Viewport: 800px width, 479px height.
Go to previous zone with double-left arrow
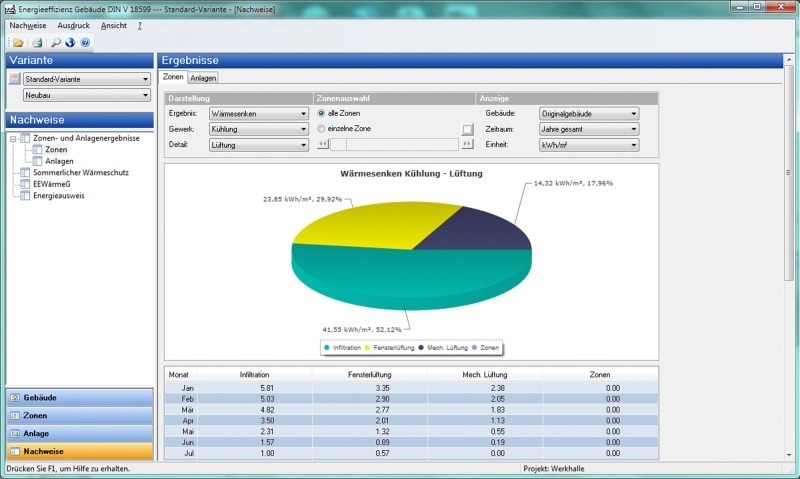click(x=322, y=144)
